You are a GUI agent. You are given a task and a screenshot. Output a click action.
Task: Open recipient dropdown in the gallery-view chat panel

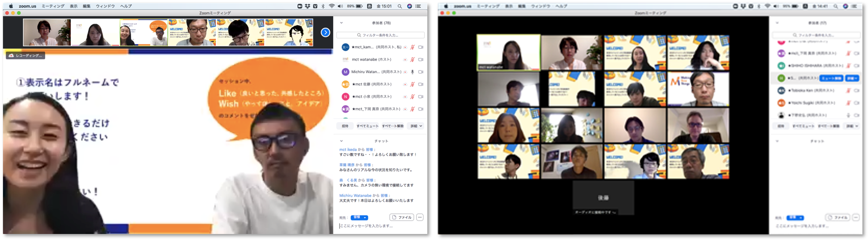(795, 218)
